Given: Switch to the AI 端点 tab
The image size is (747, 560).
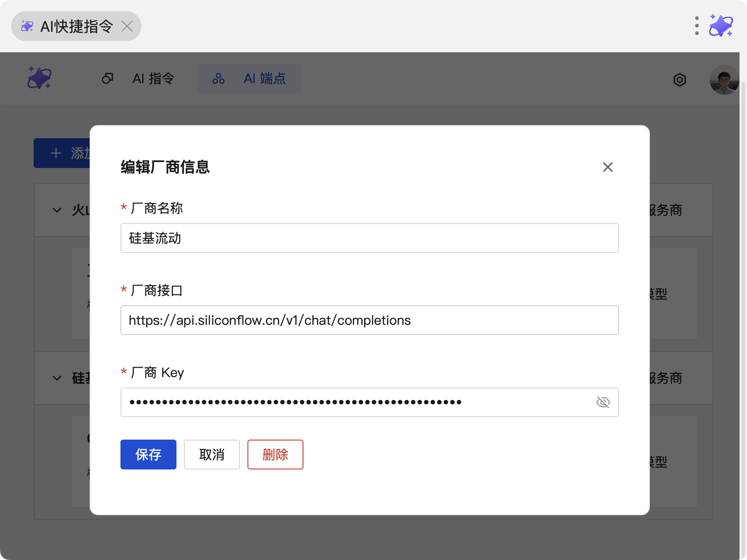Looking at the screenshot, I should [x=249, y=78].
